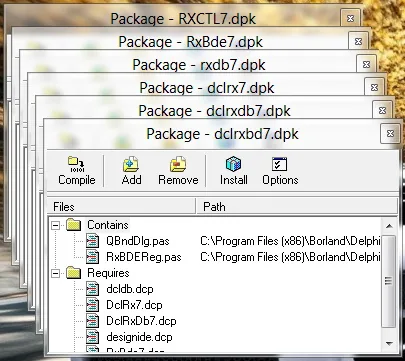This screenshot has width=405, height=361.
Task: Click the Path column header
Action: [x=297, y=206]
